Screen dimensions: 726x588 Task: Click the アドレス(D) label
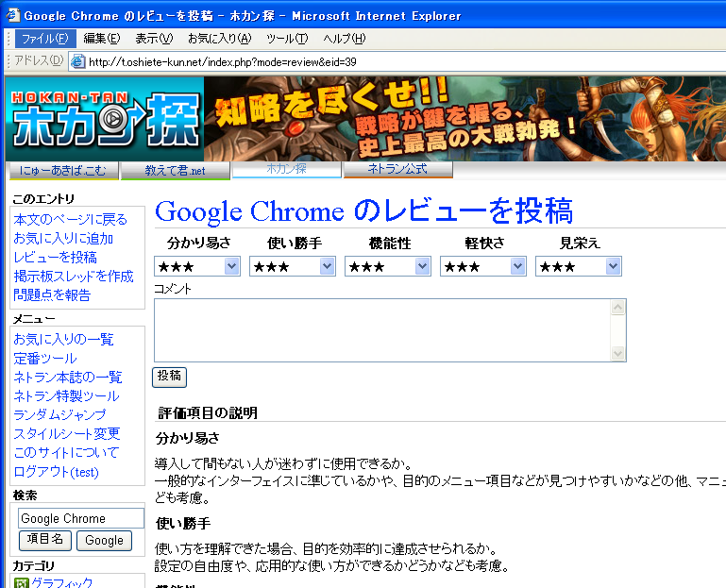39,60
